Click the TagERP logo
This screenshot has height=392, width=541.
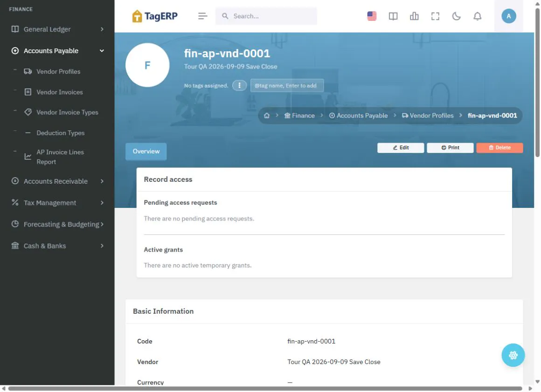pos(154,16)
